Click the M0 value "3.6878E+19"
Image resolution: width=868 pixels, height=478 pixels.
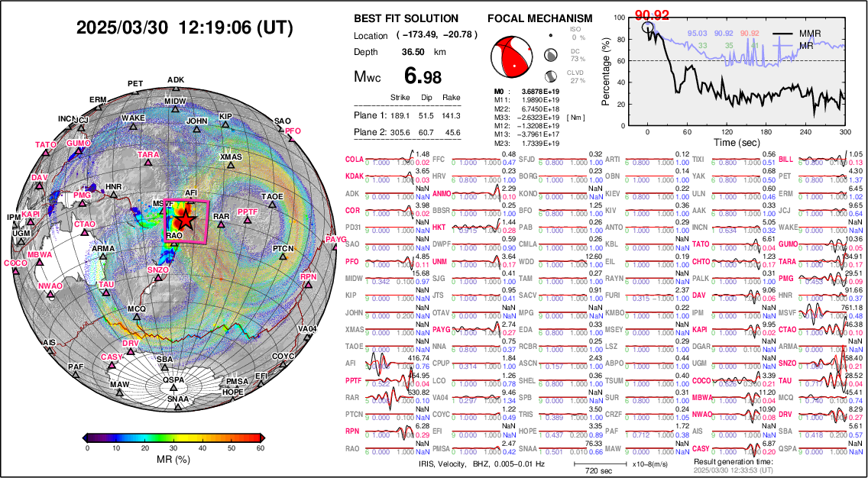click(x=541, y=92)
